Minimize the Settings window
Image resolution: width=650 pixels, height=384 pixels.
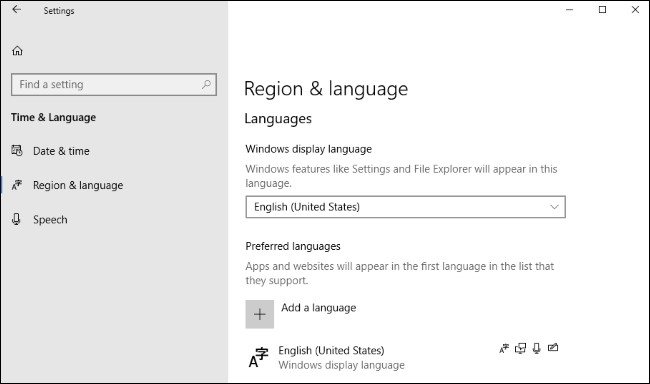570,10
